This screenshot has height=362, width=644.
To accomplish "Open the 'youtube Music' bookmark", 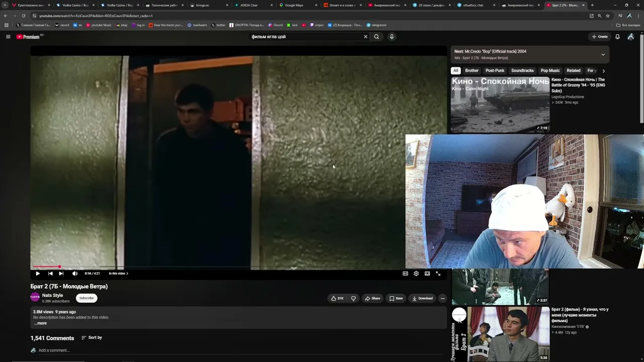I will (x=99, y=25).
